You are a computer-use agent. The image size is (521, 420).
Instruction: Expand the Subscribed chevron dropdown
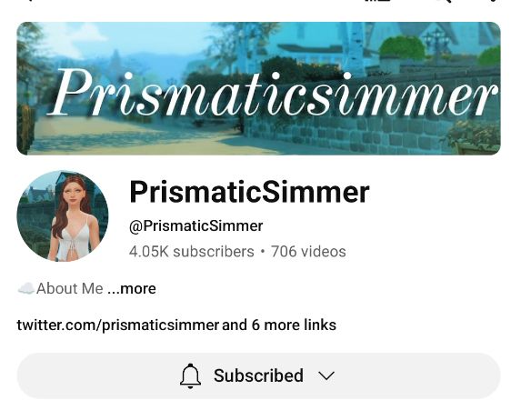326,376
